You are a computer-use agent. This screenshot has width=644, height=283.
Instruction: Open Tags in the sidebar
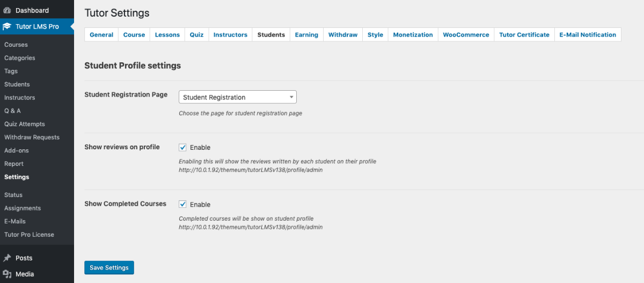click(x=11, y=71)
